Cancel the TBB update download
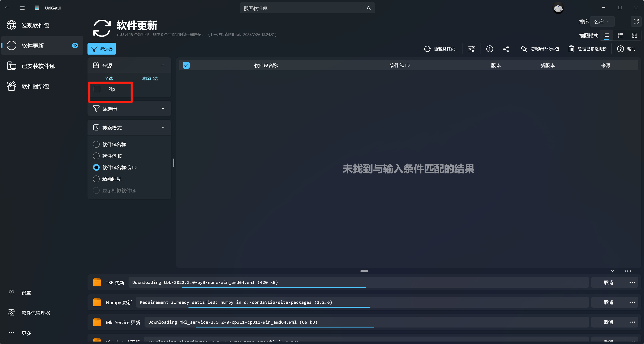The height and width of the screenshot is (344, 644). coord(608,282)
